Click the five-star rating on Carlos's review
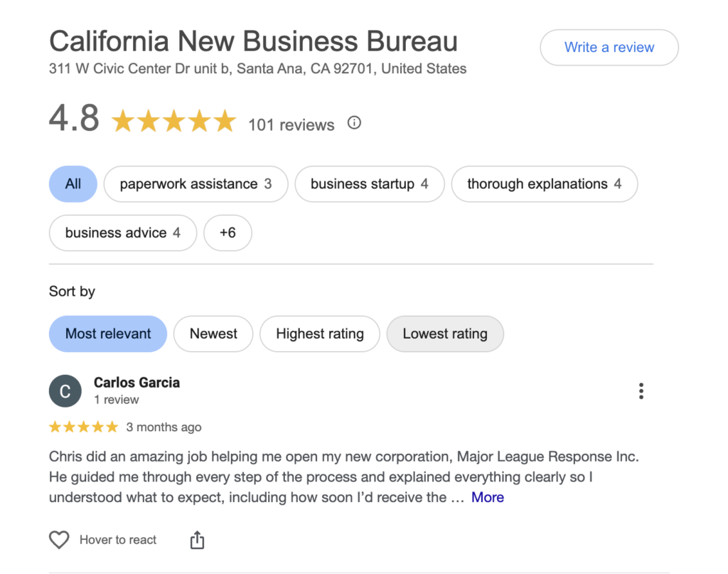Image resolution: width=728 pixels, height=574 pixels. (x=83, y=427)
